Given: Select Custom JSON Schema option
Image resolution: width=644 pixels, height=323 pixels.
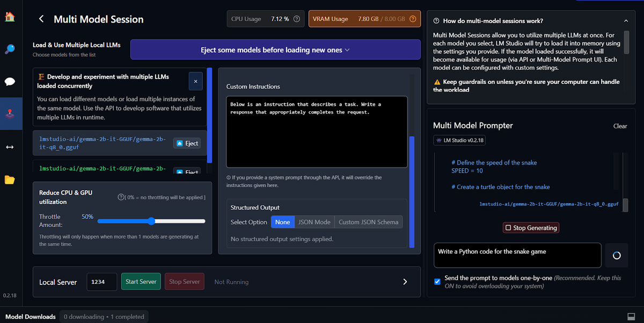Looking at the screenshot, I should tap(368, 221).
